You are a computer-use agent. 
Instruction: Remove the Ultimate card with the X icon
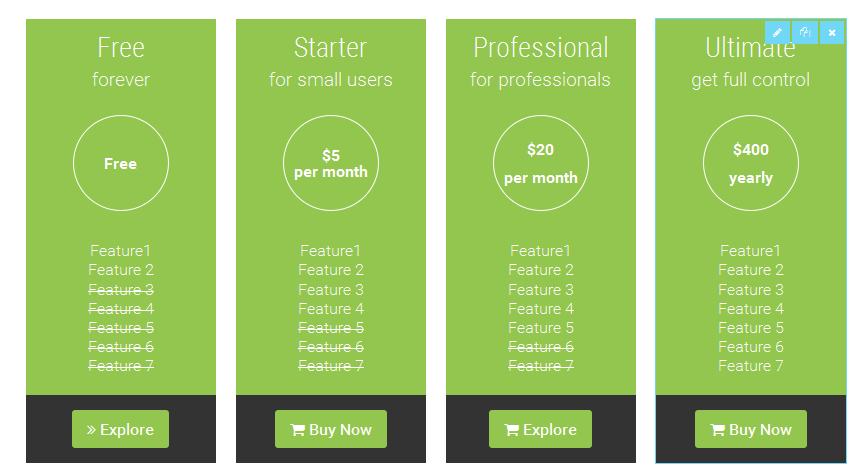point(832,32)
